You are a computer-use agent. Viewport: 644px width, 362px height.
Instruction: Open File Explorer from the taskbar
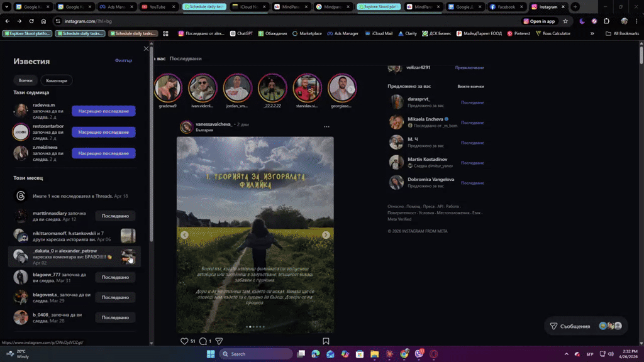coord(374,354)
